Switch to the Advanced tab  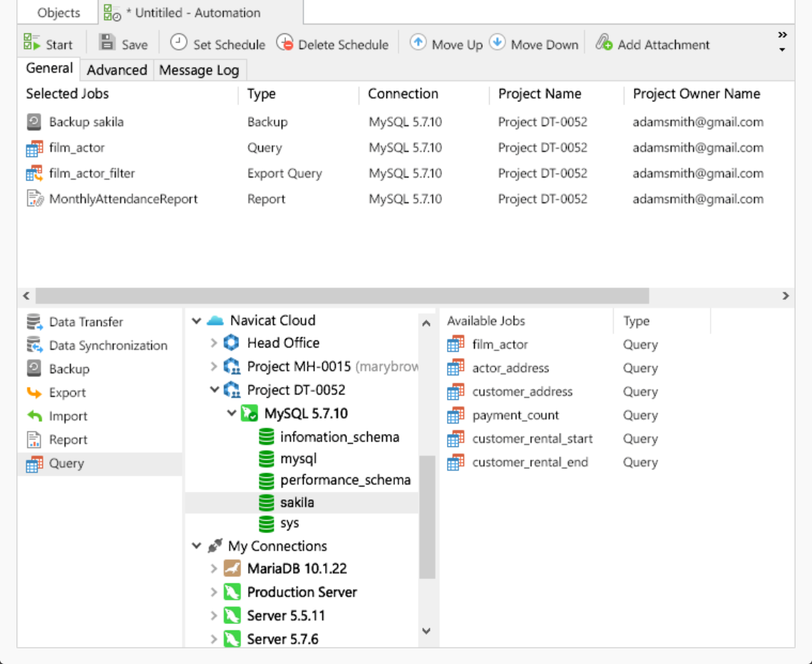tap(117, 70)
